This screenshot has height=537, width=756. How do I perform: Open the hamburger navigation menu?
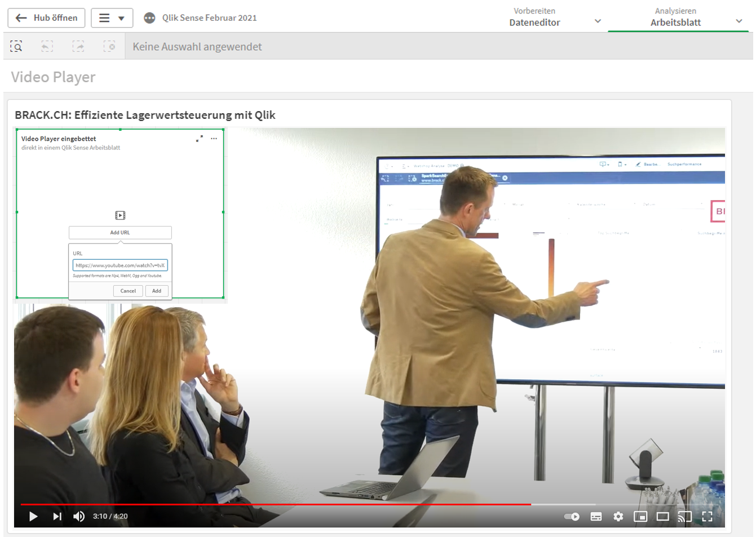112,18
